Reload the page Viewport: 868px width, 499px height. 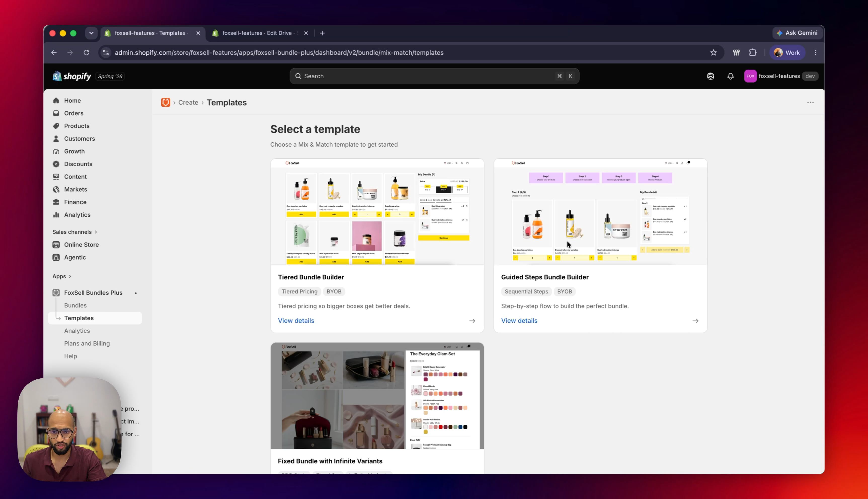87,52
